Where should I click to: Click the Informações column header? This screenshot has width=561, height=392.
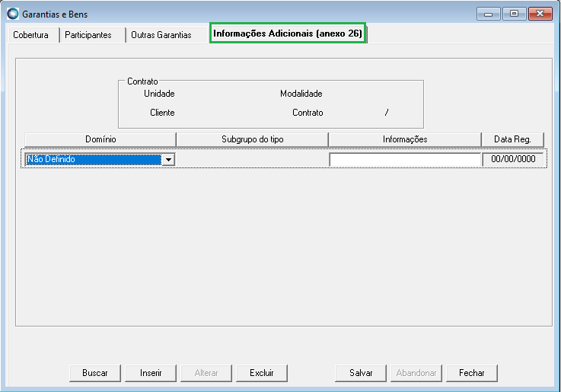[405, 139]
